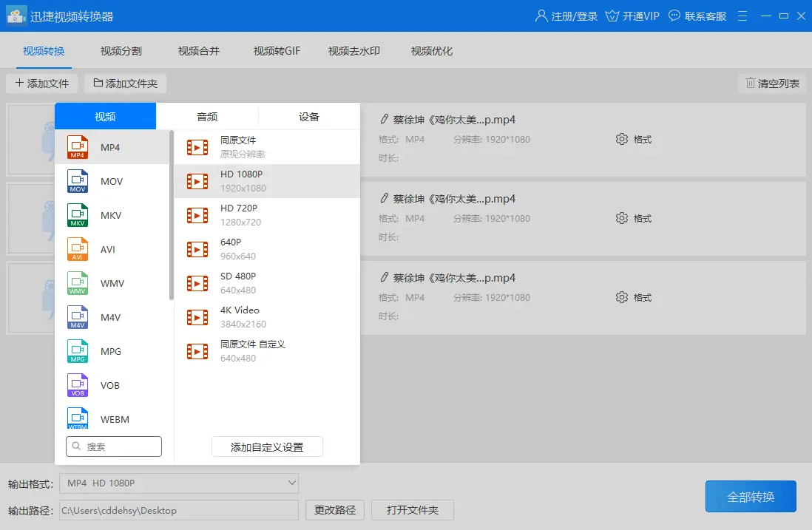Switch to the 视频转GIF tab
The height and width of the screenshot is (530, 812).
click(x=277, y=51)
